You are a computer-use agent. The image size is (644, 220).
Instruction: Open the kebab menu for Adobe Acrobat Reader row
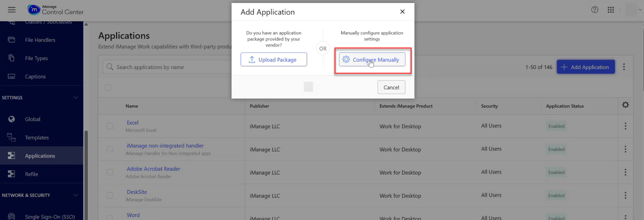click(x=625, y=172)
